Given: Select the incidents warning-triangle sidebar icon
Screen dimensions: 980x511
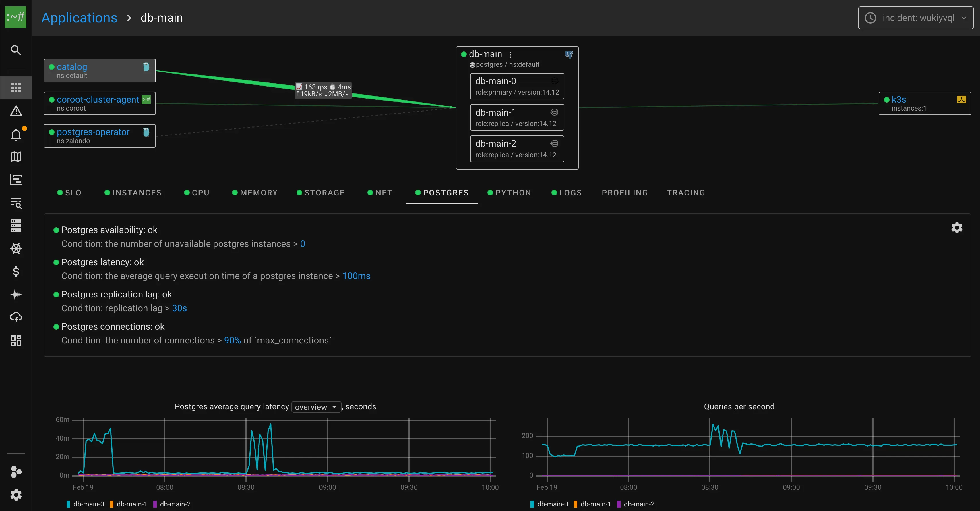Looking at the screenshot, I should point(16,110).
